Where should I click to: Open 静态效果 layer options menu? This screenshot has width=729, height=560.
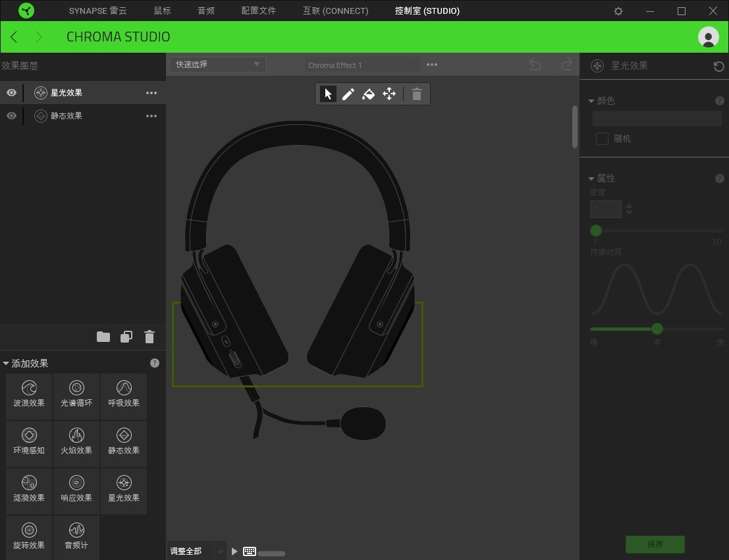[x=151, y=116]
